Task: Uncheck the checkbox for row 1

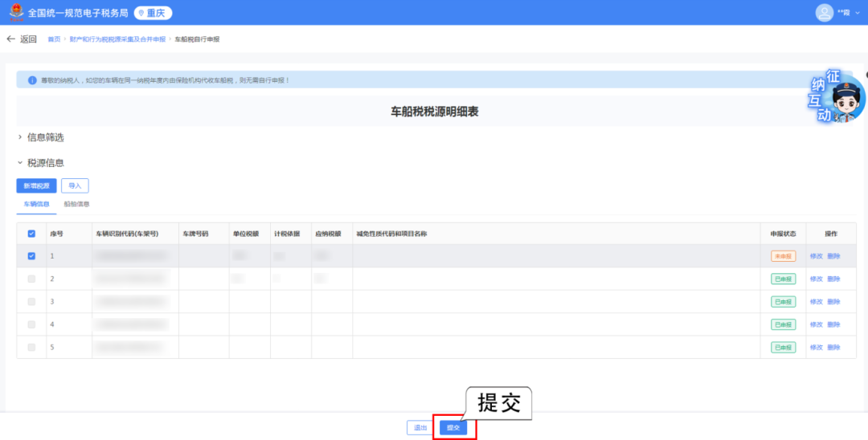Action: coord(31,256)
